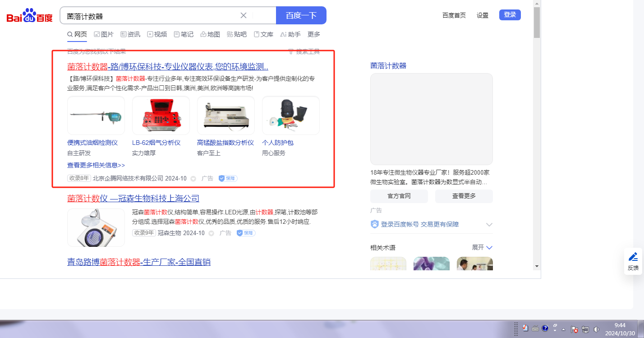This screenshot has height=338, width=644.
Task: Open the dropdown arrow beside 冠森生物 2024-10
Action: coord(212,233)
